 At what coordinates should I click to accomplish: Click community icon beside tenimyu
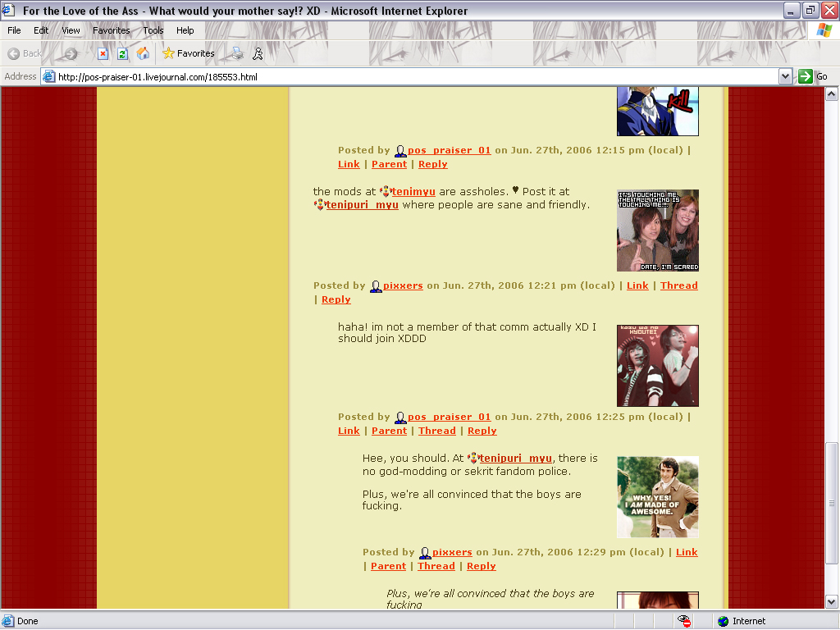pyautogui.click(x=386, y=191)
